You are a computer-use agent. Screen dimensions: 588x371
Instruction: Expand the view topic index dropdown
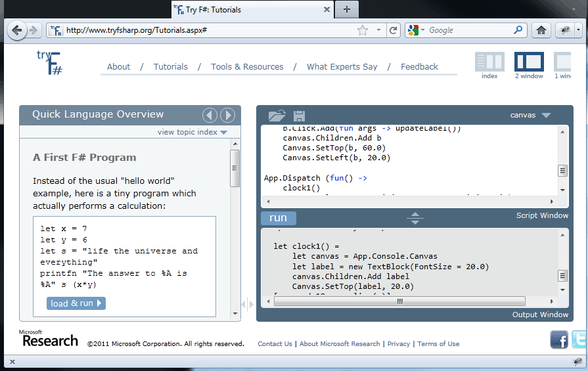192,132
